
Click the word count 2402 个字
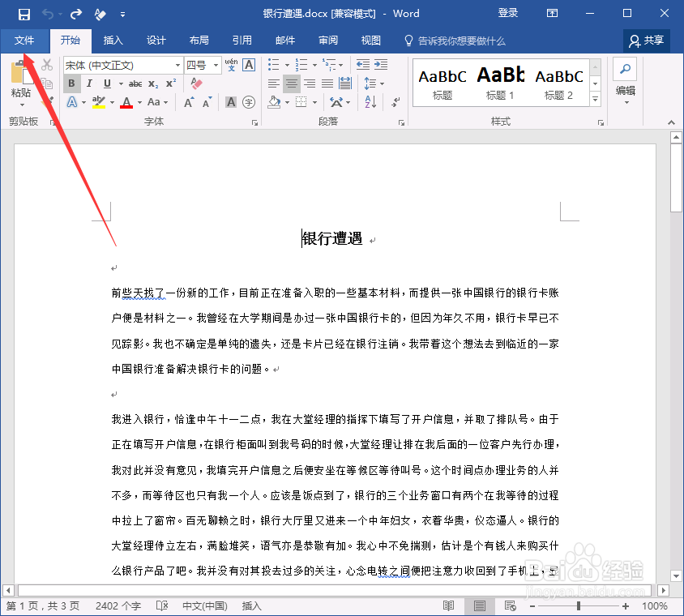click(118, 606)
